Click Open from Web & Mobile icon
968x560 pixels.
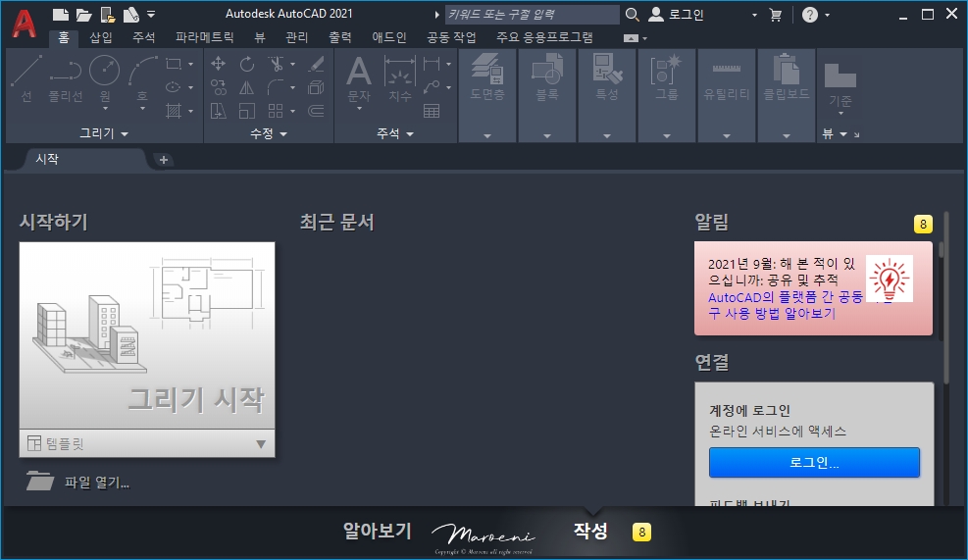click(x=108, y=14)
